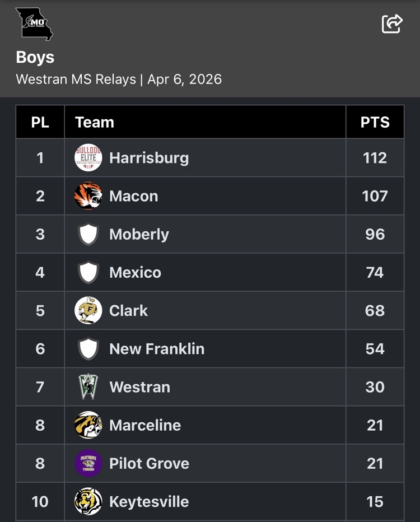
Task: Select the Marceline tiger logo
Action: 88,425
